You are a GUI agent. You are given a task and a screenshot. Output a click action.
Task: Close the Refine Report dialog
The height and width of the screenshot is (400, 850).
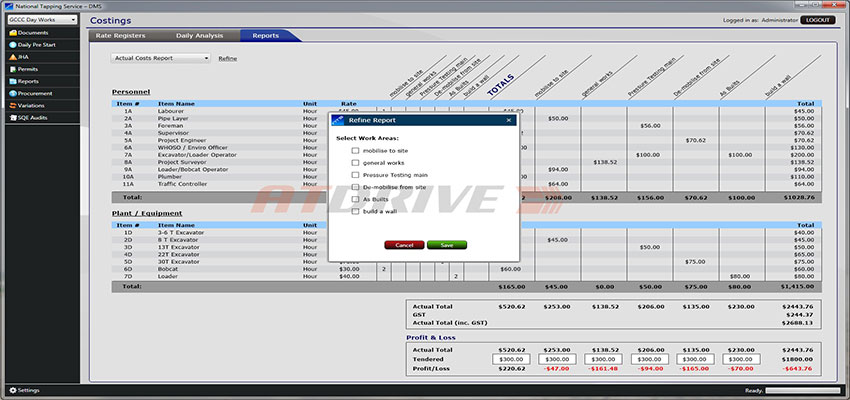[x=508, y=120]
